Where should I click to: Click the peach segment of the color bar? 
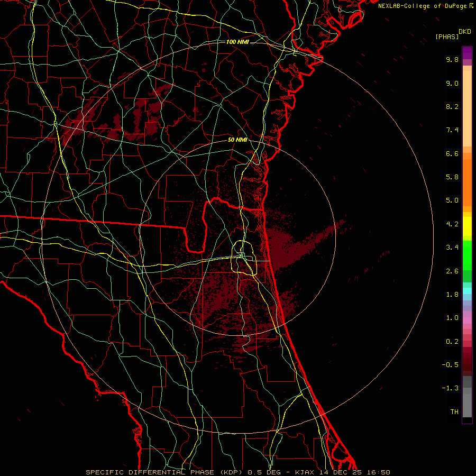tap(467, 108)
